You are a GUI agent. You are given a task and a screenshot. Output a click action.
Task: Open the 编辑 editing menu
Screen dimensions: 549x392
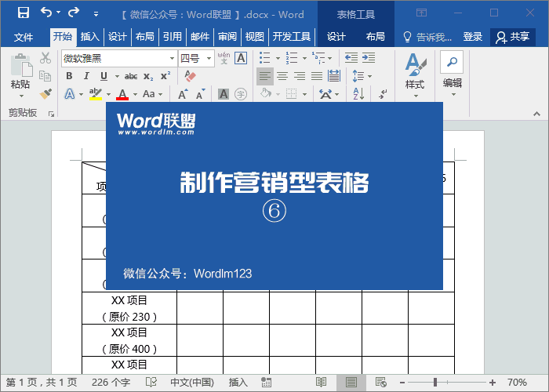click(452, 74)
